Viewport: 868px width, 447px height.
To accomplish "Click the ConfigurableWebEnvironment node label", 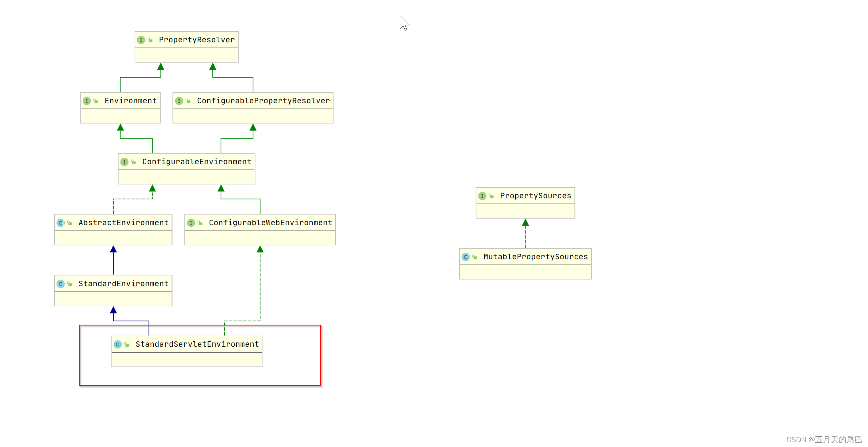I will click(270, 223).
